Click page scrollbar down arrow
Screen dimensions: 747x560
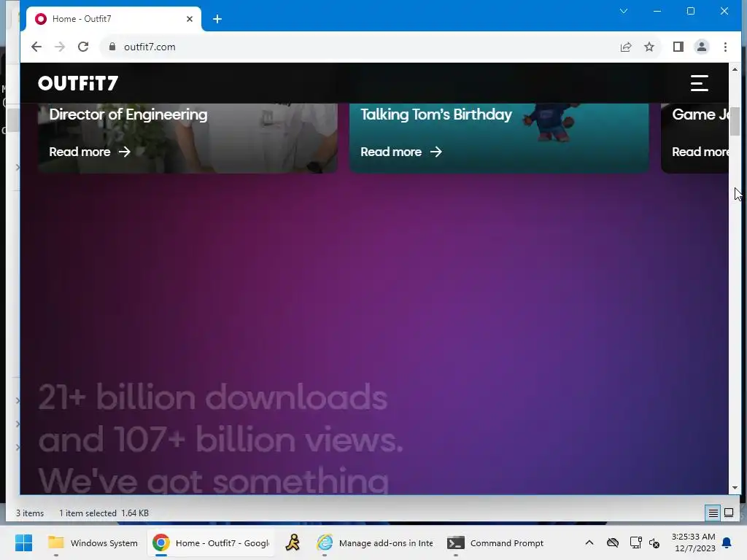735,488
